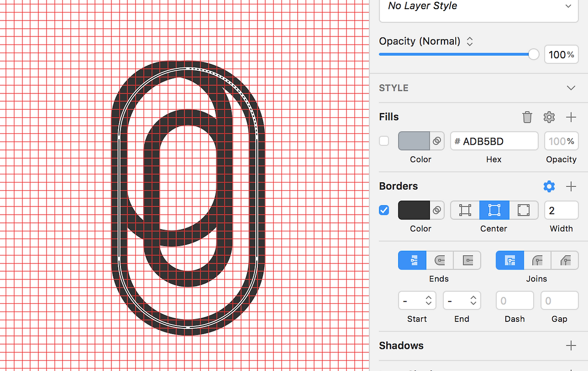Change the Opacity (Normal) blend mode stepper

(x=469, y=41)
